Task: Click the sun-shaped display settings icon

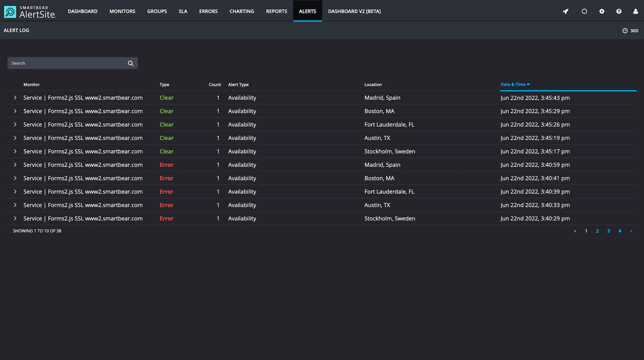Action: (584, 11)
